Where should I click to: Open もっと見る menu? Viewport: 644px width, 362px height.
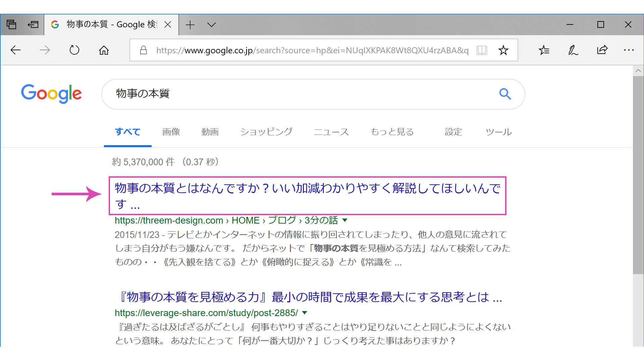(392, 132)
